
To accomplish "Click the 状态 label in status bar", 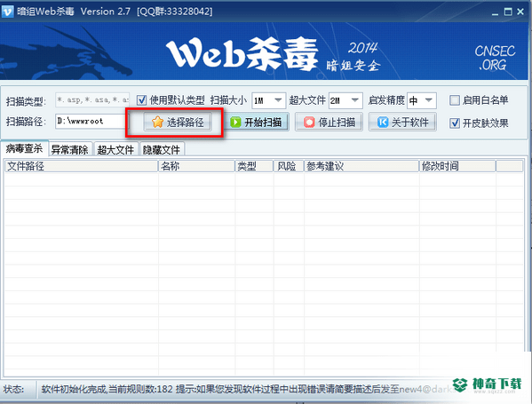I will [x=13, y=389].
